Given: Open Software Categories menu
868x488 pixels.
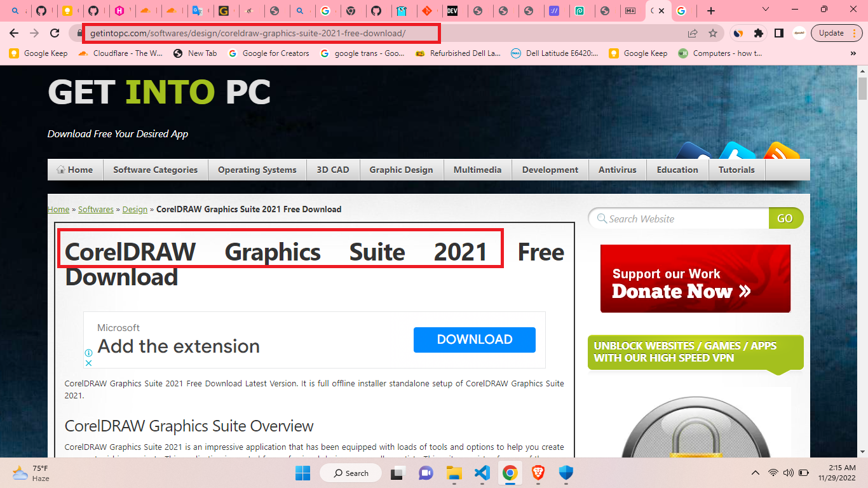Looking at the screenshot, I should click(x=155, y=170).
